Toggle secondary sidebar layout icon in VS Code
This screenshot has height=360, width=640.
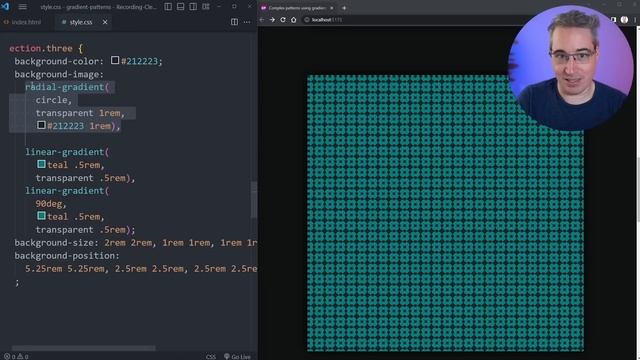(x=193, y=7)
